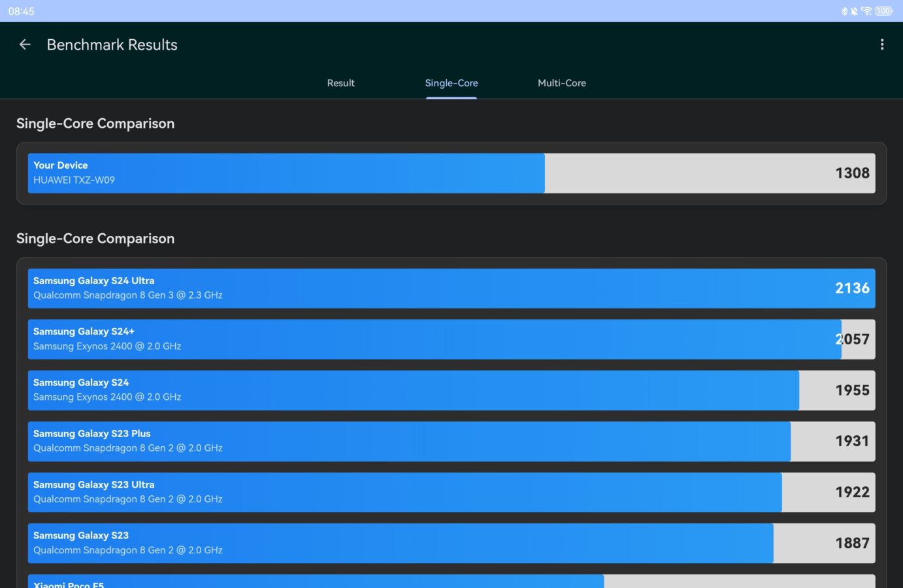Tap the Wi-Fi status icon
The height and width of the screenshot is (588, 903).
[866, 11]
